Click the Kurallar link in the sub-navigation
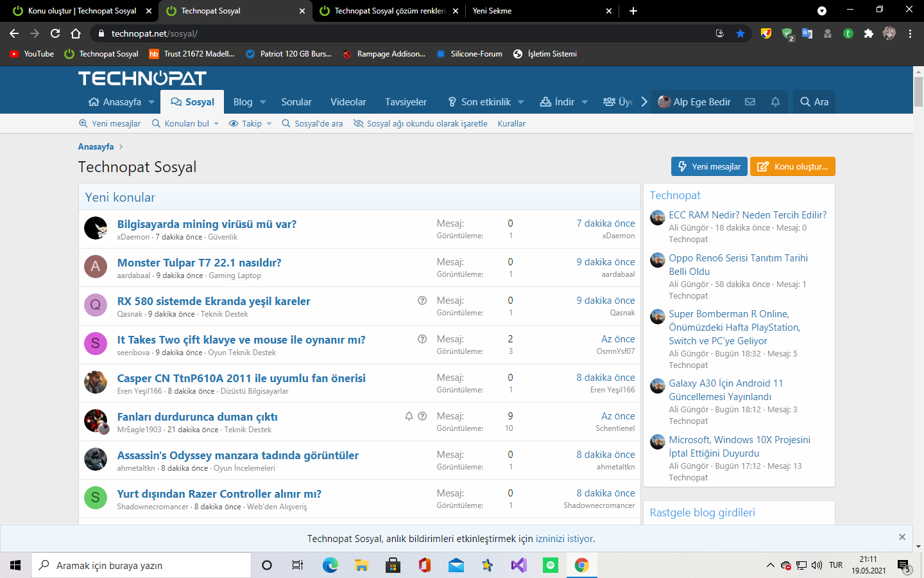The width and height of the screenshot is (924, 578). tap(511, 123)
